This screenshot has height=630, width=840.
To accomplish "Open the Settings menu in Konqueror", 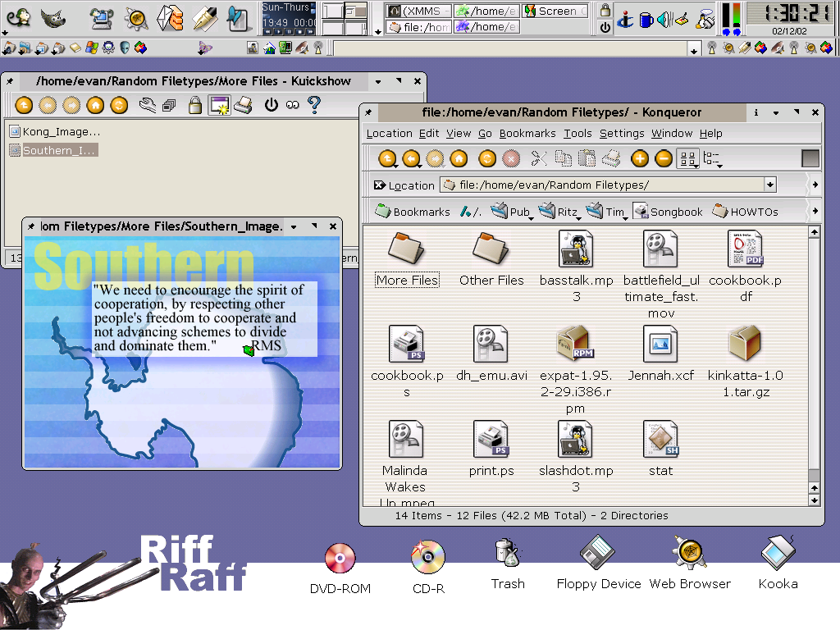I will [622, 133].
